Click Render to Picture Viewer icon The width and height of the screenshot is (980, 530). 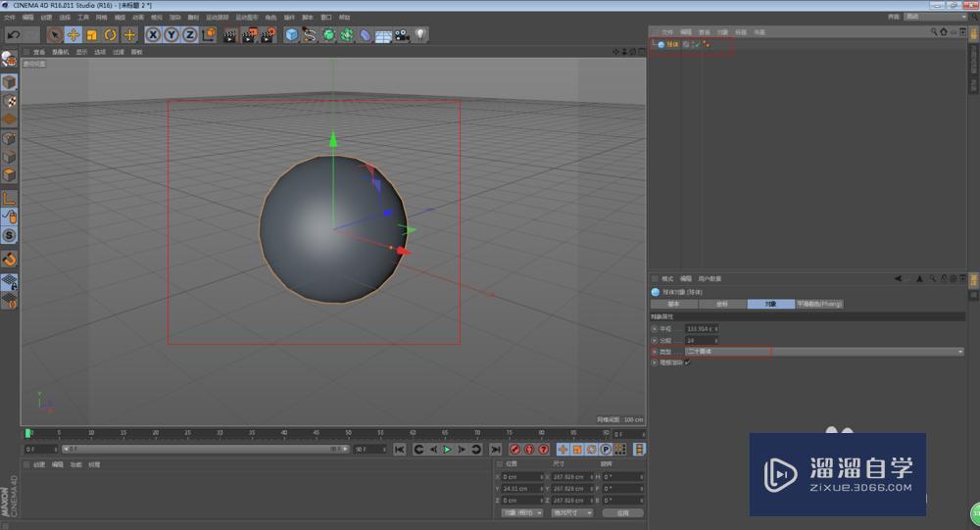[x=249, y=35]
